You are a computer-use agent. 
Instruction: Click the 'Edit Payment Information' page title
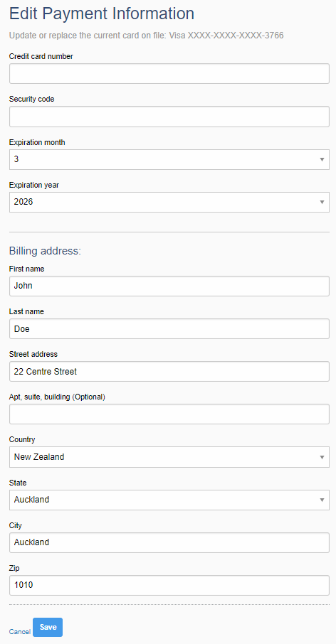tap(102, 14)
